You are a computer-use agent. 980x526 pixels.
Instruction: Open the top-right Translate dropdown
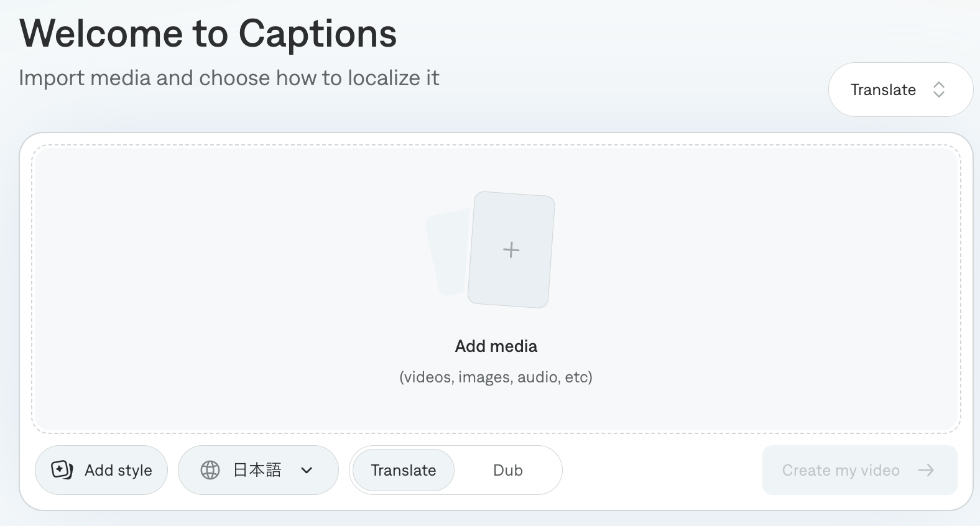click(x=900, y=90)
